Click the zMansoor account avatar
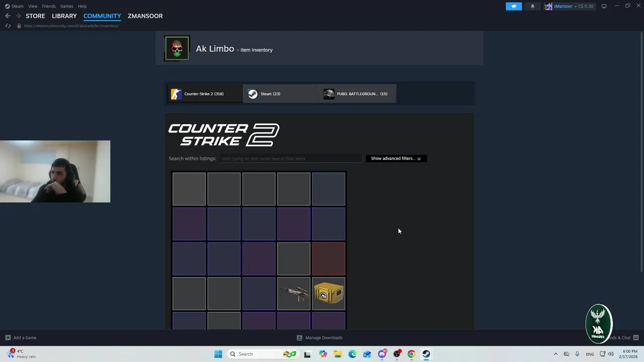 (548, 6)
